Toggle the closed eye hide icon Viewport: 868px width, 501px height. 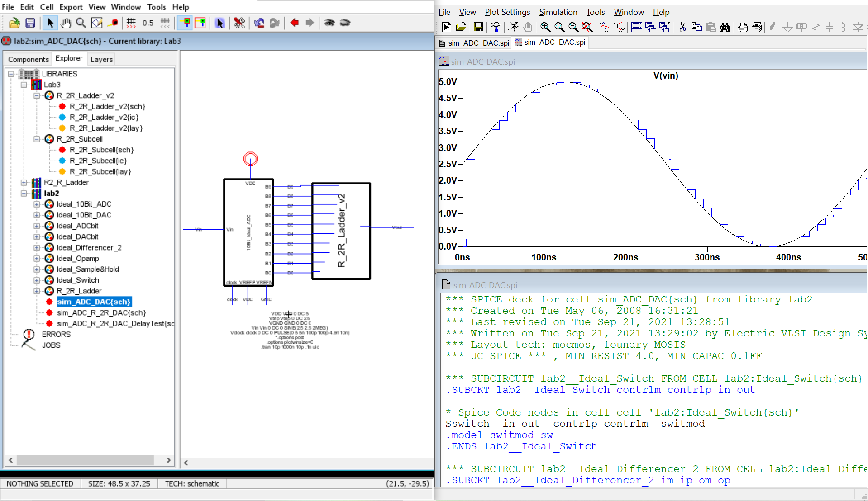pos(345,23)
